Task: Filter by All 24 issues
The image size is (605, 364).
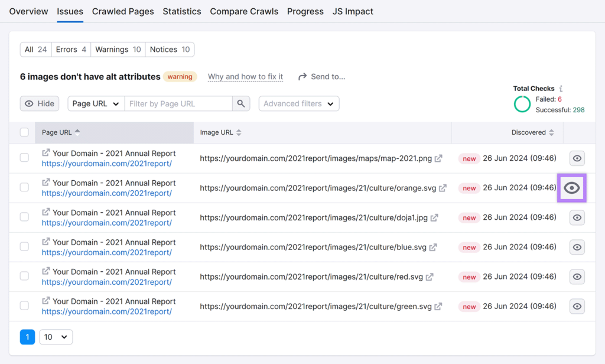Action: click(35, 50)
